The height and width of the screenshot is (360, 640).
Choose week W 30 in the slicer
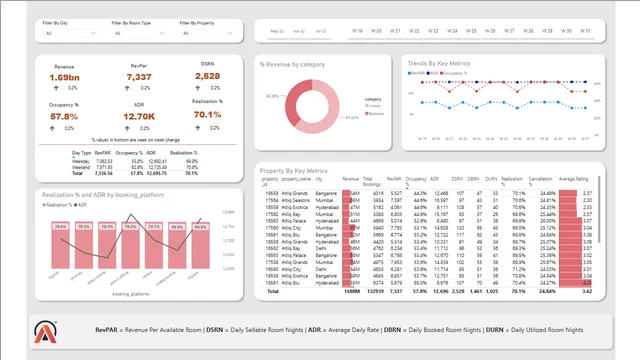point(566,31)
